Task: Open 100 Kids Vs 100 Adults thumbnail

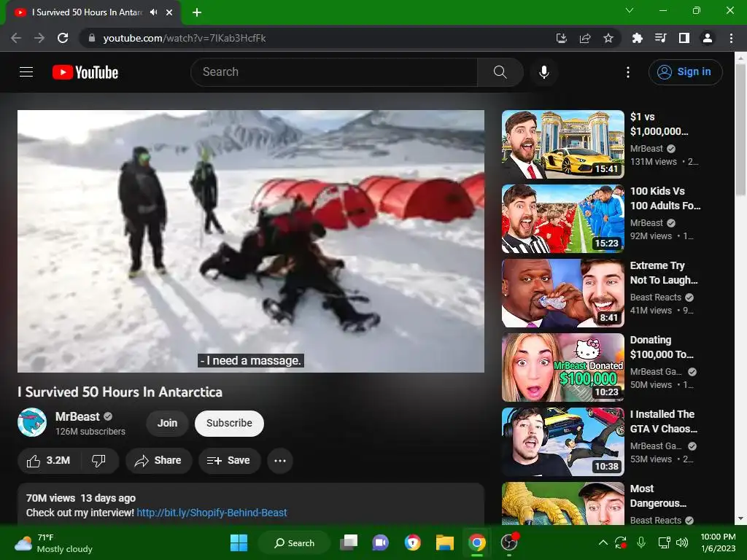Action: 562,219
